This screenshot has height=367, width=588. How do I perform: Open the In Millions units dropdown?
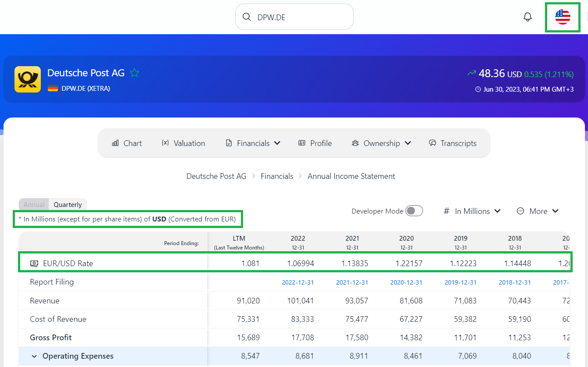[472, 211]
